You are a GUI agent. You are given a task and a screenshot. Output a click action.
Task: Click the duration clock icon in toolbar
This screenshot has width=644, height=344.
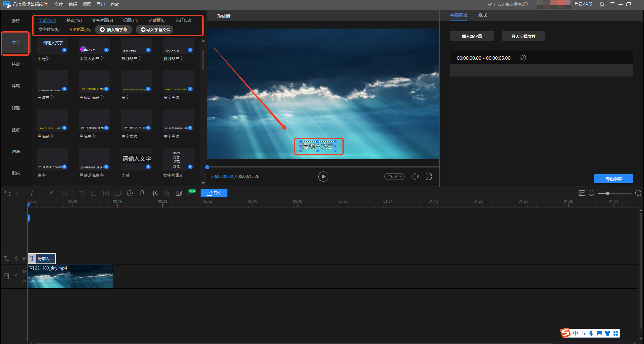[x=130, y=193]
